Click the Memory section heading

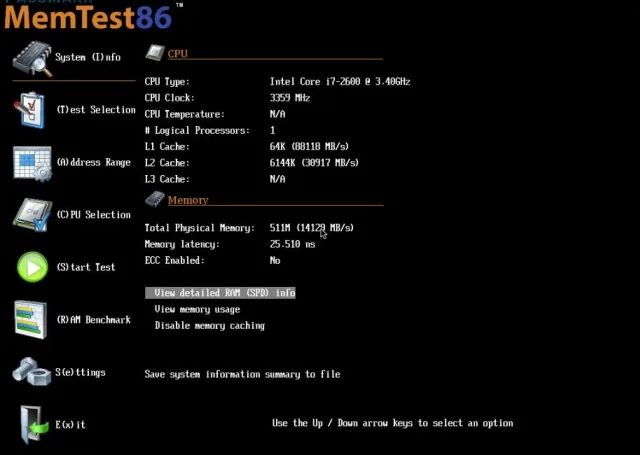tap(188, 200)
